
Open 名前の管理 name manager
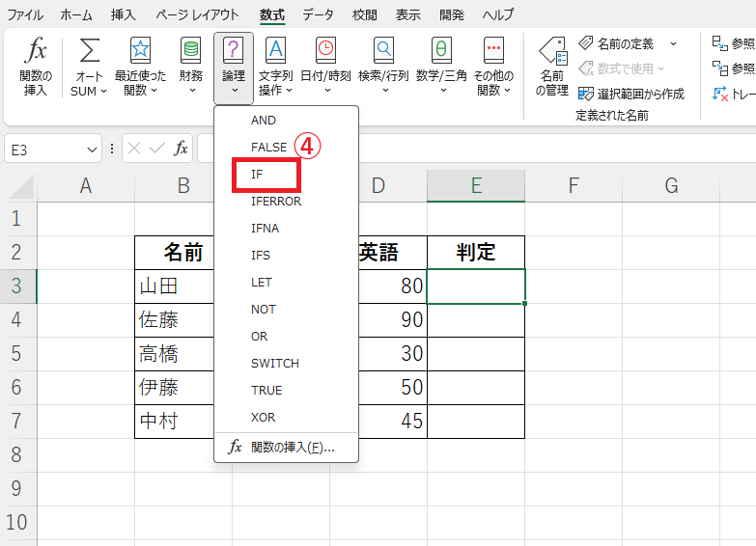(x=552, y=67)
